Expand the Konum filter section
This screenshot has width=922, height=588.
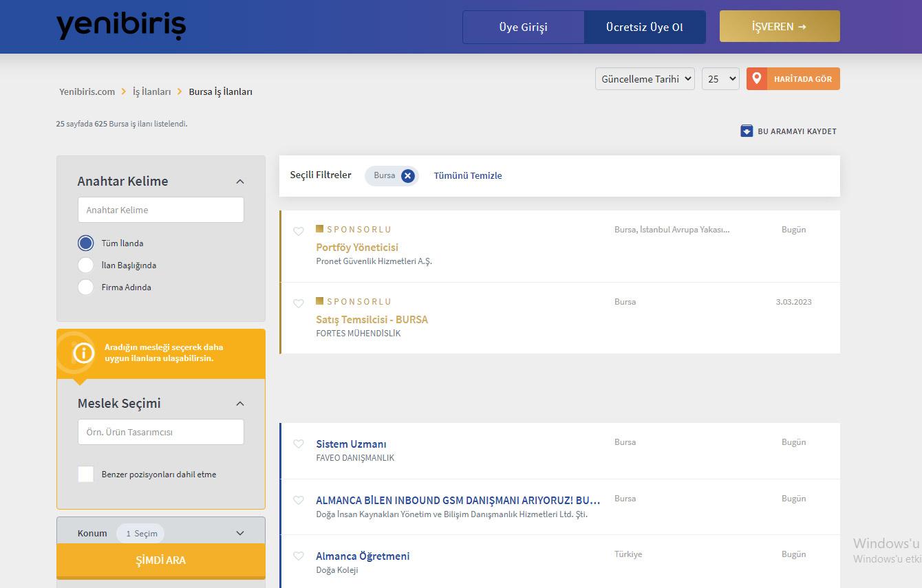click(240, 533)
